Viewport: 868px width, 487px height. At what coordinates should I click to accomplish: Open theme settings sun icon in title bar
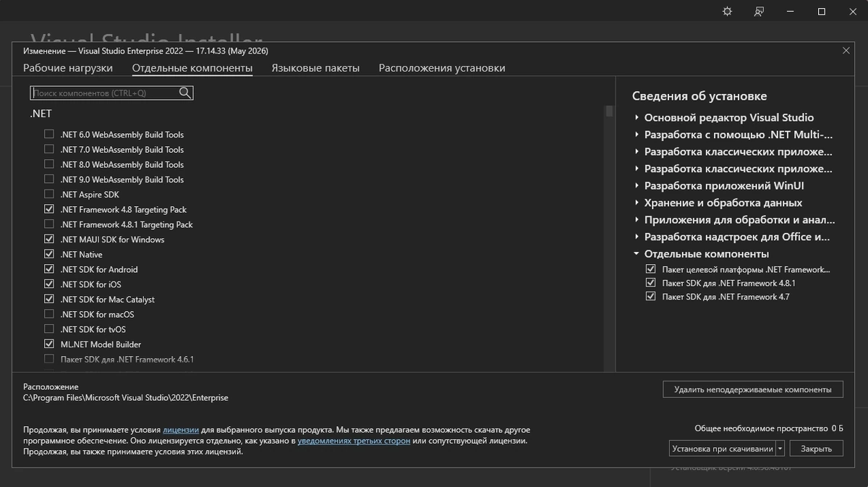(728, 12)
